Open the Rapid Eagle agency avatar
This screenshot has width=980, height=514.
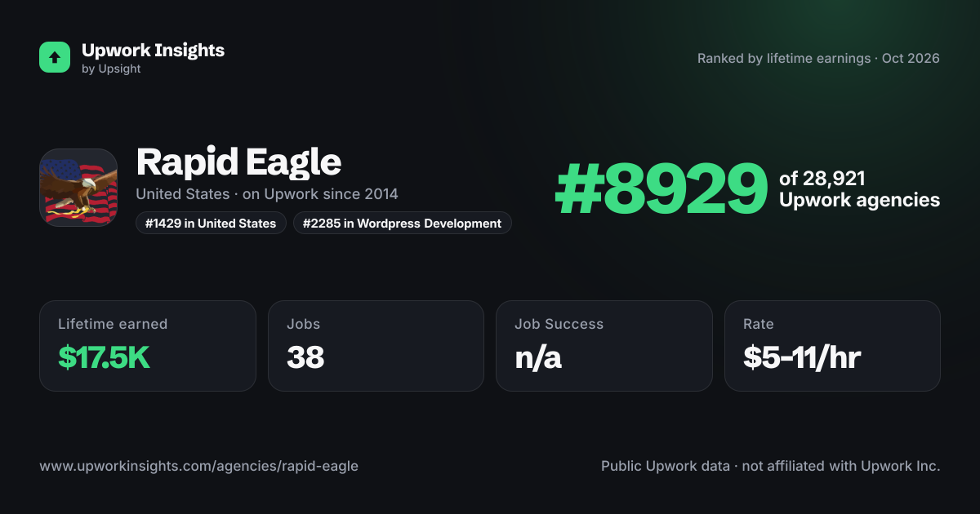coord(78,188)
